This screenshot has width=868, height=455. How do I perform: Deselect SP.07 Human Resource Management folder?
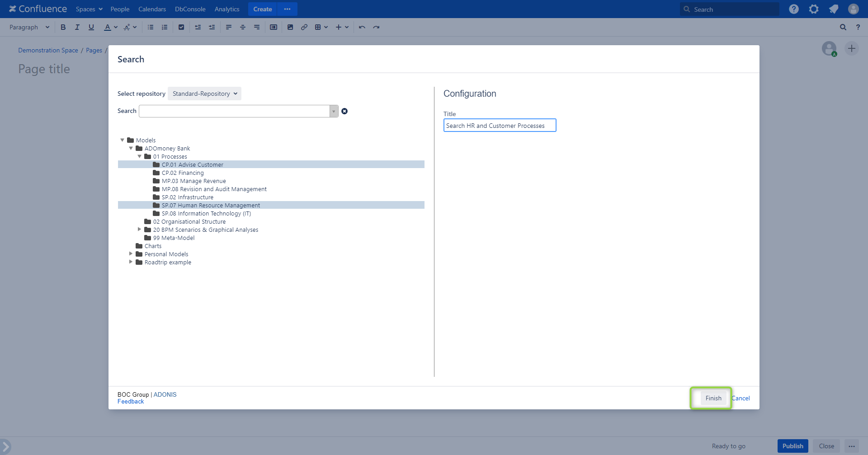[211, 205]
